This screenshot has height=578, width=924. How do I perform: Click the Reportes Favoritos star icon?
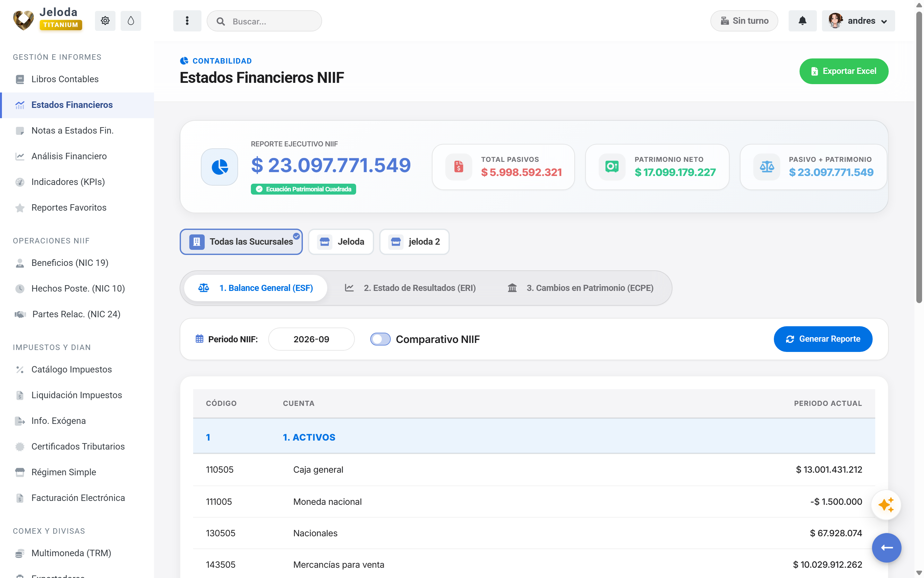pyautogui.click(x=20, y=207)
